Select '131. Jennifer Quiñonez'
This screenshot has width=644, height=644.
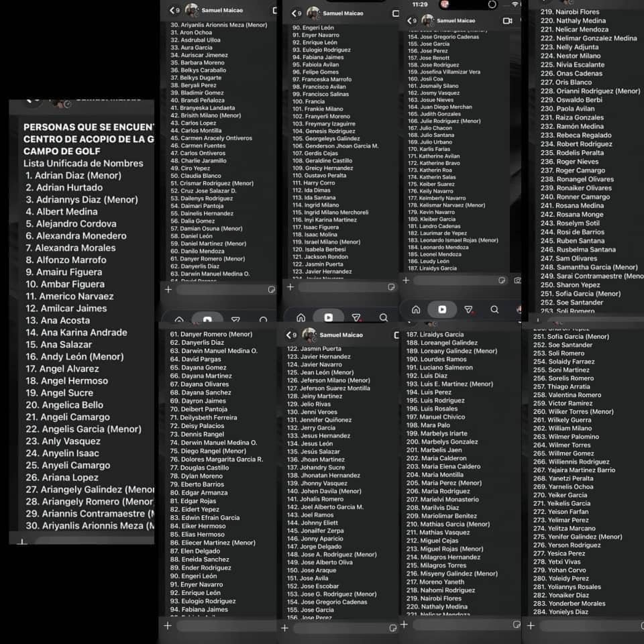[x=319, y=420]
